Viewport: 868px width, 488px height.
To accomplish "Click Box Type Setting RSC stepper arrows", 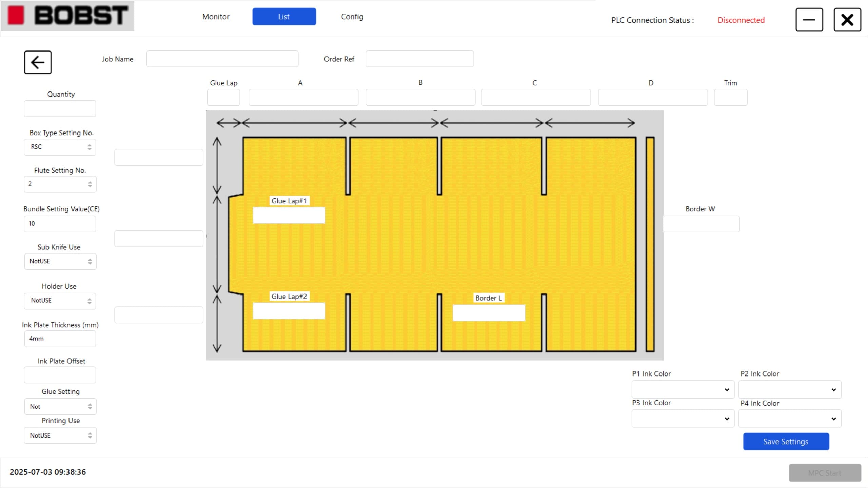I will pos(90,147).
